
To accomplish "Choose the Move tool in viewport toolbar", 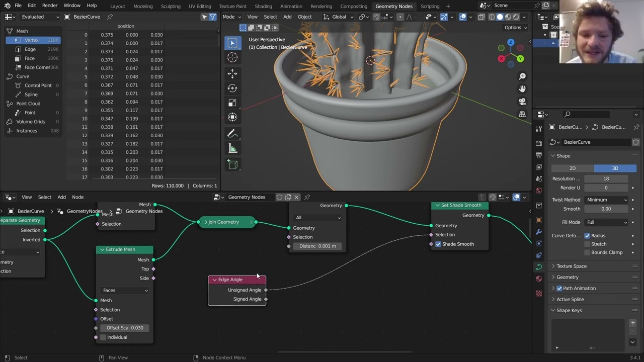I will click(x=232, y=73).
